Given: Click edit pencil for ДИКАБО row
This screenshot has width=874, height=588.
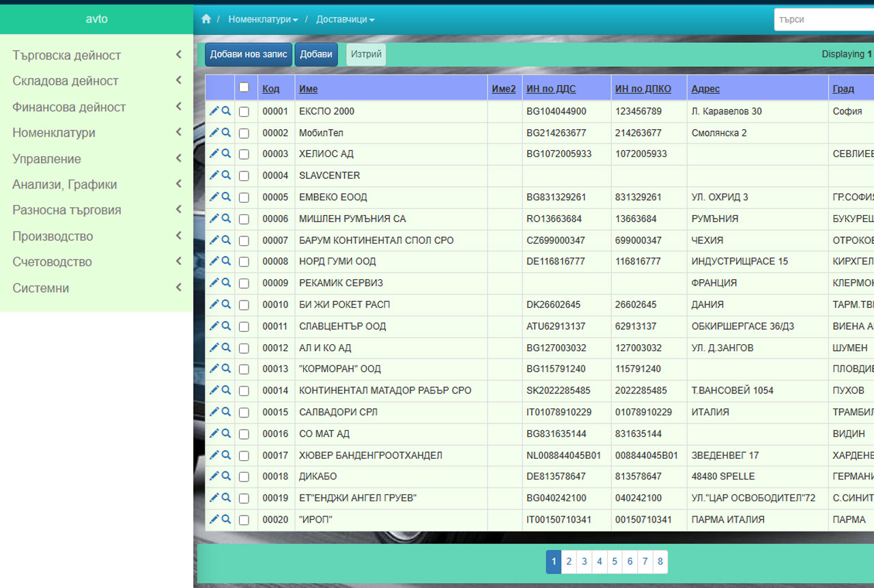Looking at the screenshot, I should click(x=214, y=476).
